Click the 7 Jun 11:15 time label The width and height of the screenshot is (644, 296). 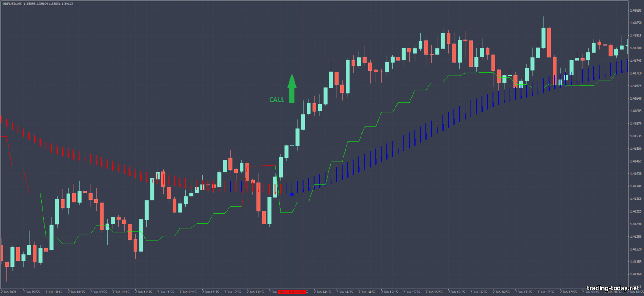click(121, 292)
